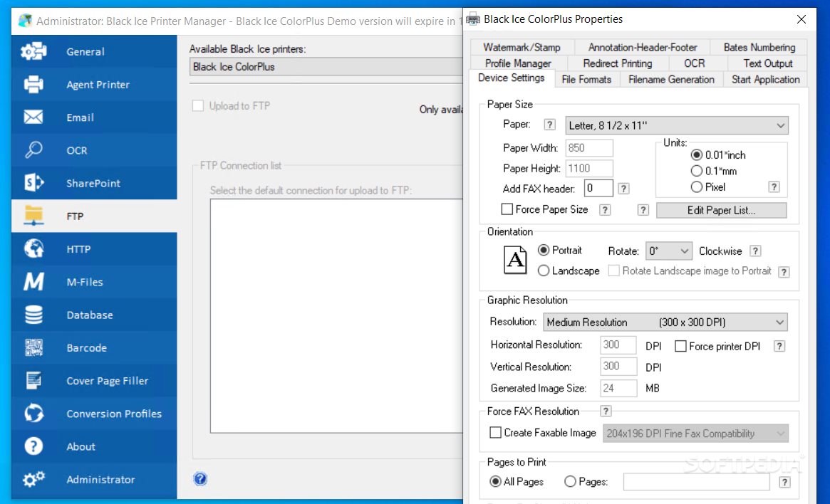Click help icon in Units group
Viewport: 830px width, 504px height.
[774, 187]
